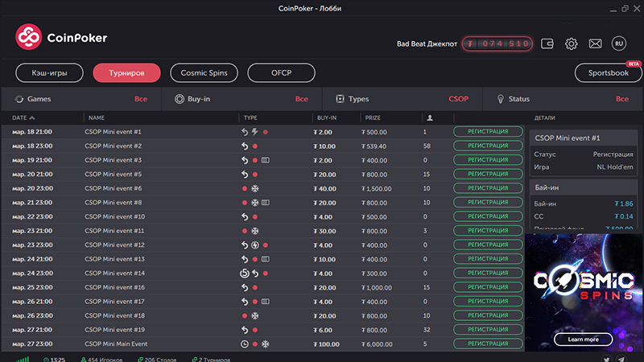644x362 pixels.
Task: Click the CoinPoker logo
Action: [x=61, y=37]
